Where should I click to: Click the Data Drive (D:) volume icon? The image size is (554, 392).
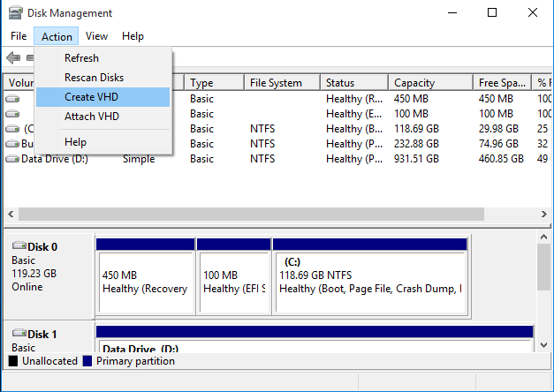tap(12, 159)
